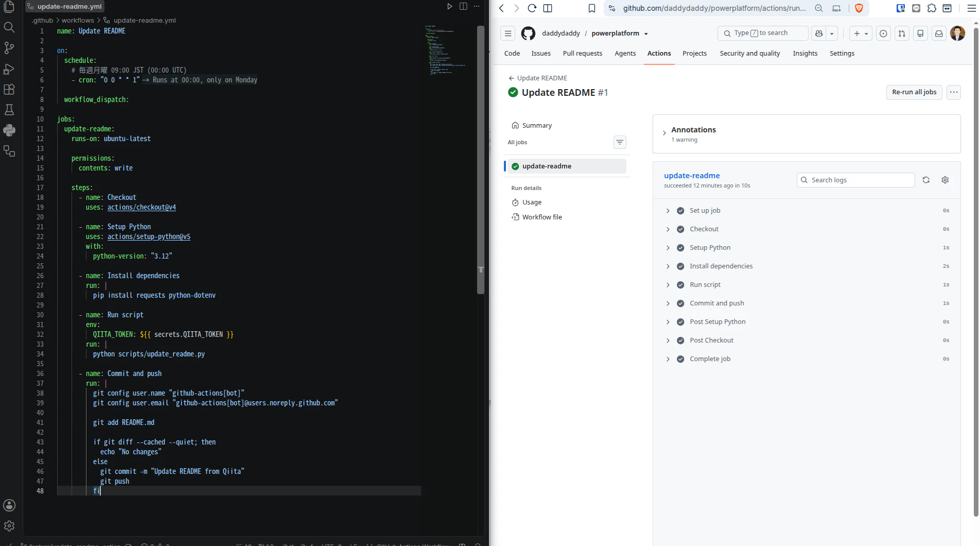Switch to the Issues tab

coord(541,53)
